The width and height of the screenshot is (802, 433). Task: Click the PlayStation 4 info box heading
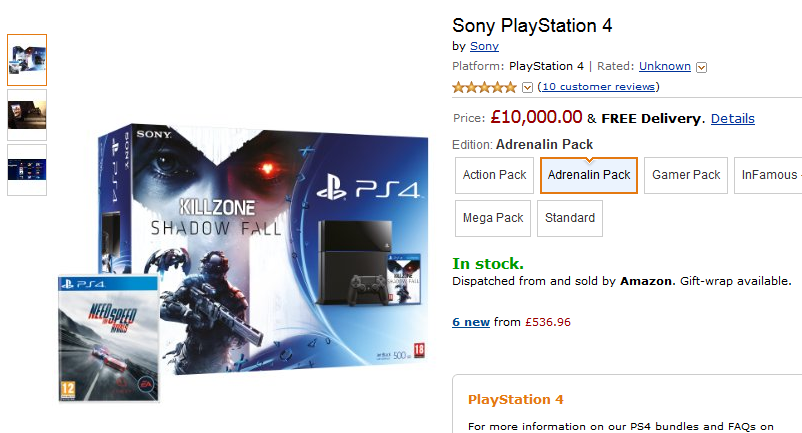click(516, 399)
